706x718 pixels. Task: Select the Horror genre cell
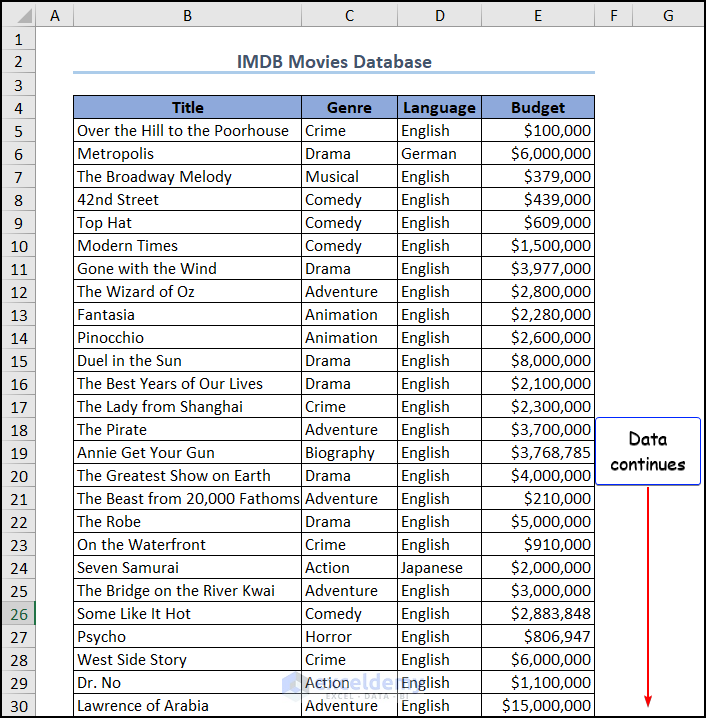tap(349, 636)
